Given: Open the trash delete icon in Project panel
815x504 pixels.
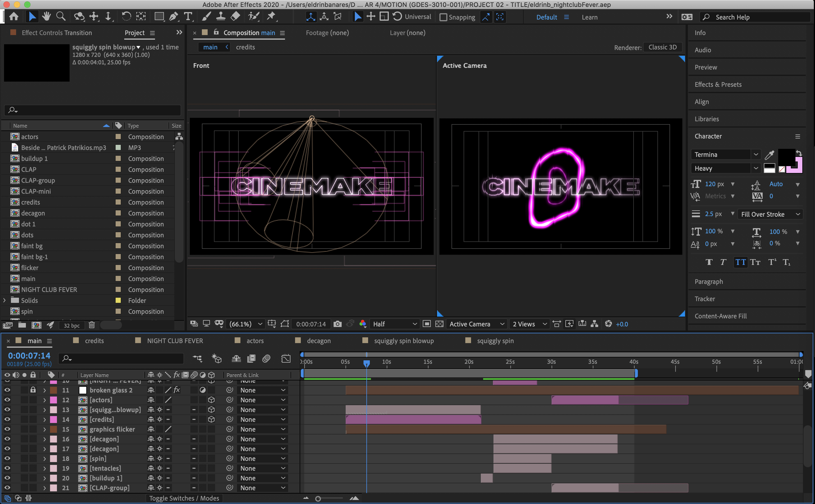Looking at the screenshot, I should 92,325.
